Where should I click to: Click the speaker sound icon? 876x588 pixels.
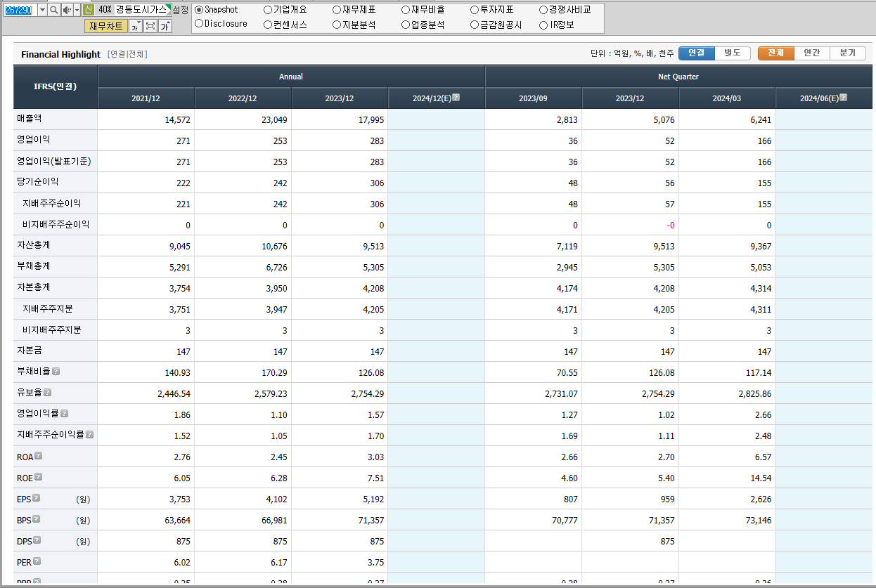click(x=66, y=10)
